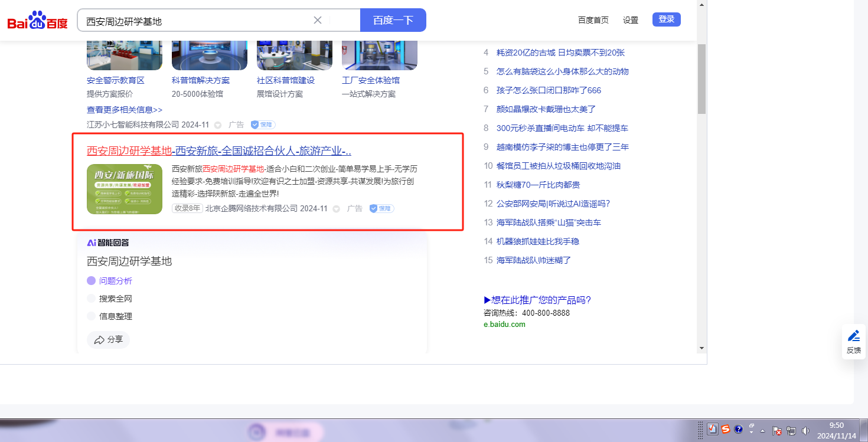Open hot search 越南模仿李子柒的博主
Screen dimensions: 868x442
[x=563, y=147]
